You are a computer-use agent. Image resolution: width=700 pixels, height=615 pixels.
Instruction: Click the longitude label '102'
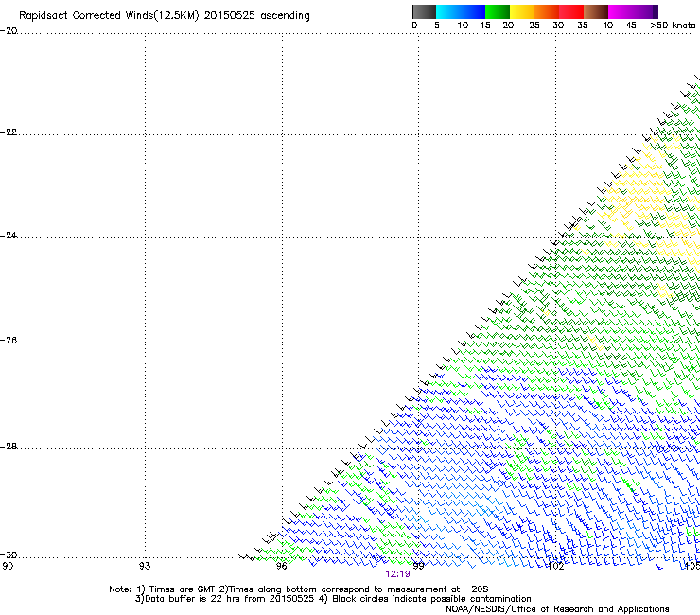click(x=555, y=566)
